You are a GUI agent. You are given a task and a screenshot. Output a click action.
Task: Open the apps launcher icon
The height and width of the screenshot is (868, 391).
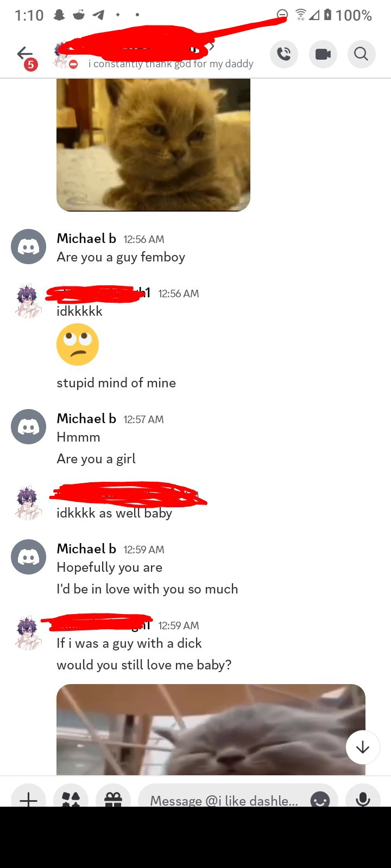(71, 799)
